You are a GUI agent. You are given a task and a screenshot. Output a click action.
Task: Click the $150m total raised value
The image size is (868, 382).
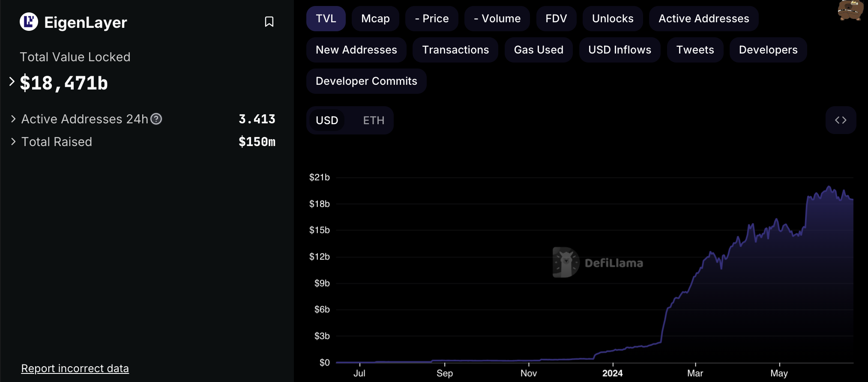click(257, 142)
